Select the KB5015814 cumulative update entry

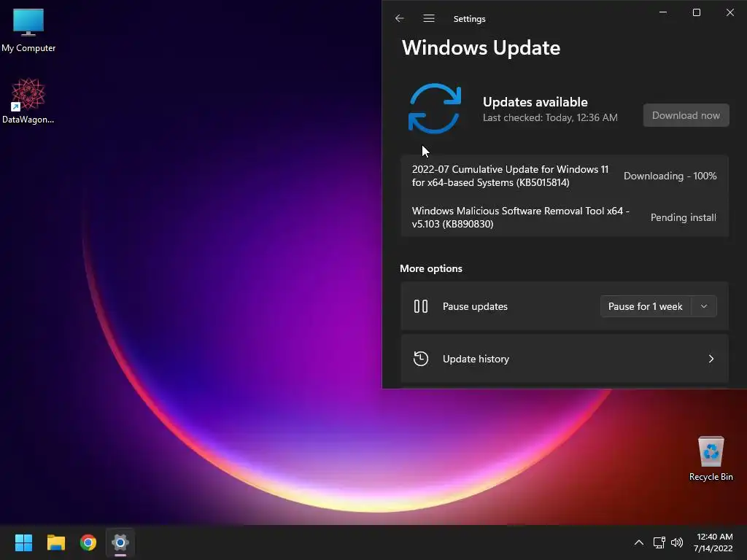[564, 176]
